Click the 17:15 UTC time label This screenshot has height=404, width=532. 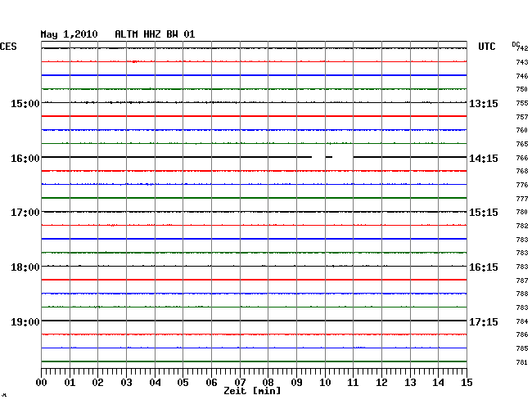(x=484, y=321)
